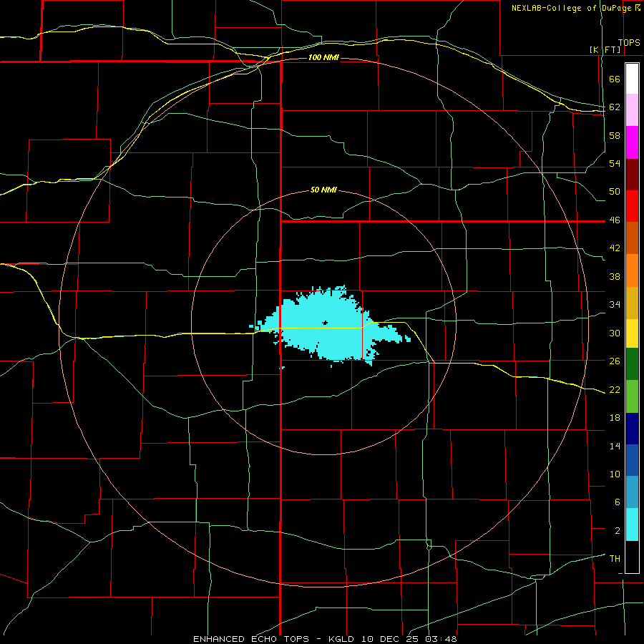Click the TOPS legend title

pyautogui.click(x=629, y=43)
